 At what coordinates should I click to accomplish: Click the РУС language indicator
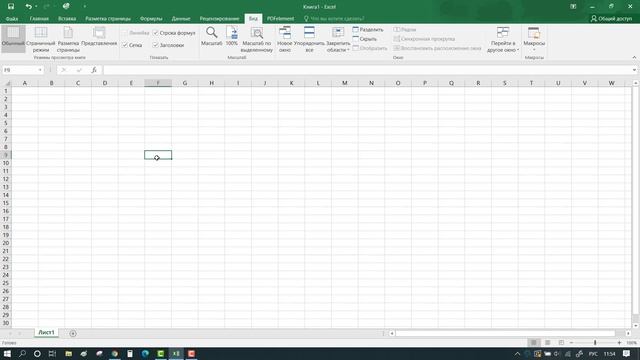coord(593,353)
